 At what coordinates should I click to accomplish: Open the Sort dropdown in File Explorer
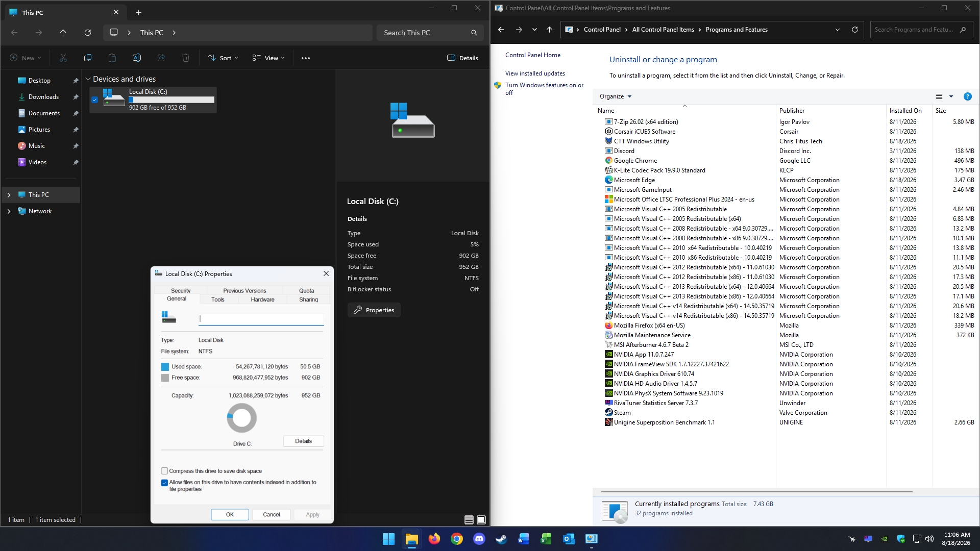point(223,58)
